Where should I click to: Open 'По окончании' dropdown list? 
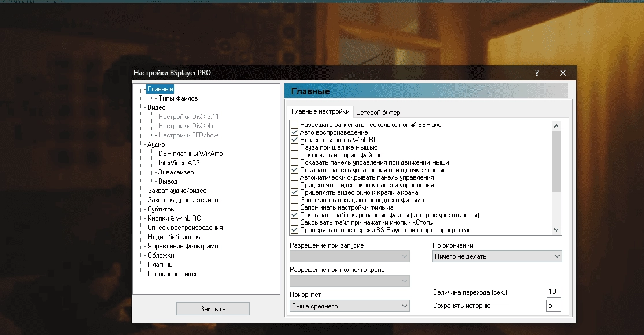click(497, 256)
